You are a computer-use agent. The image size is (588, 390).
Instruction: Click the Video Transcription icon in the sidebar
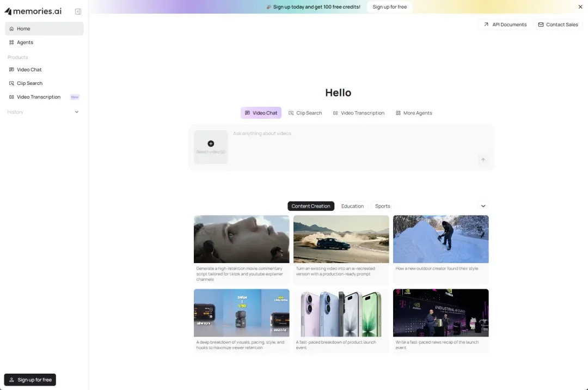[x=11, y=96]
